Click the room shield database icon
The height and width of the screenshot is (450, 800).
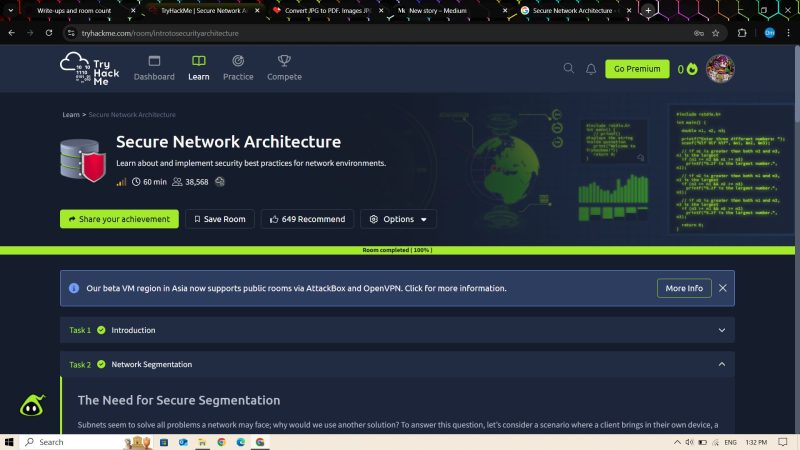[x=83, y=161]
